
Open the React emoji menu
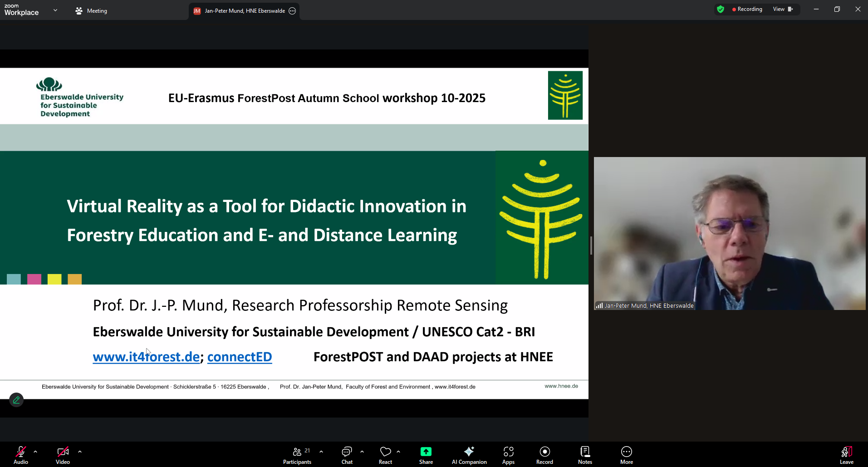tap(385, 455)
